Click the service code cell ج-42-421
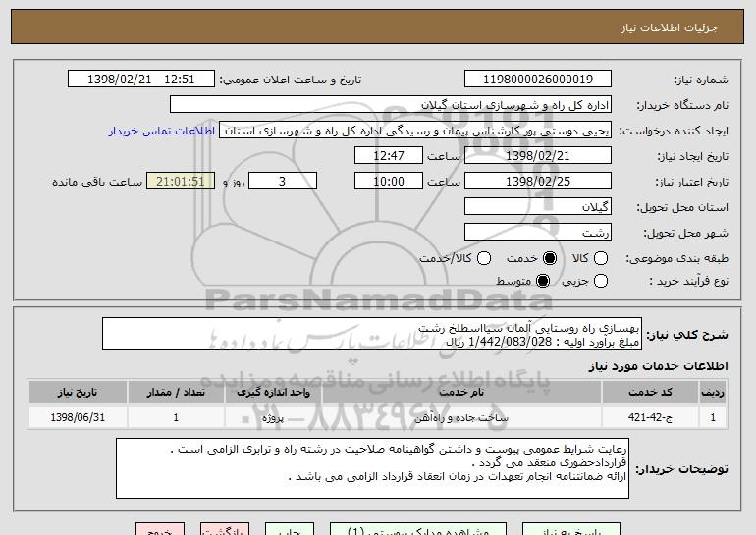Viewport: 756px width, 535px height. (650, 417)
